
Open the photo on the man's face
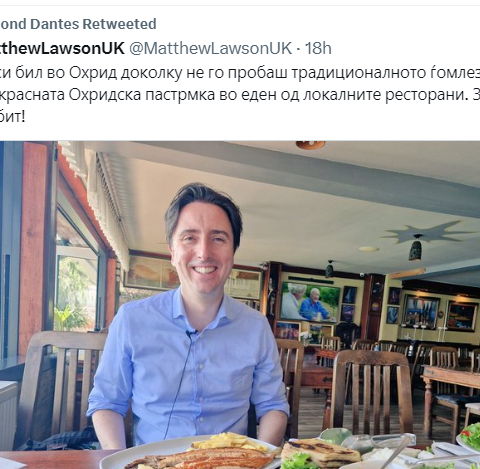tap(203, 242)
